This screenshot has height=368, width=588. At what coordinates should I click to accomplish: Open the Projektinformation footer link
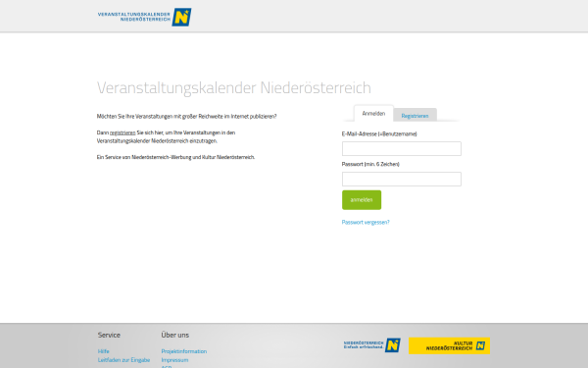click(x=184, y=351)
